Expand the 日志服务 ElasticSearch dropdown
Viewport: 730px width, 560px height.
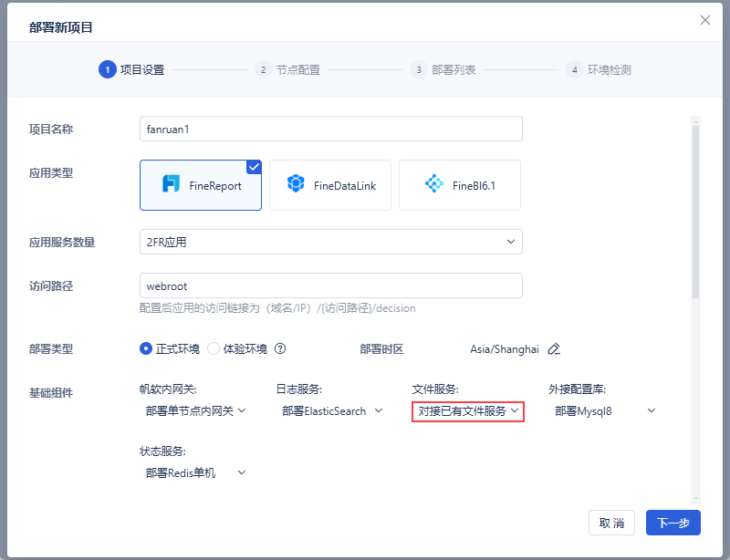332,411
